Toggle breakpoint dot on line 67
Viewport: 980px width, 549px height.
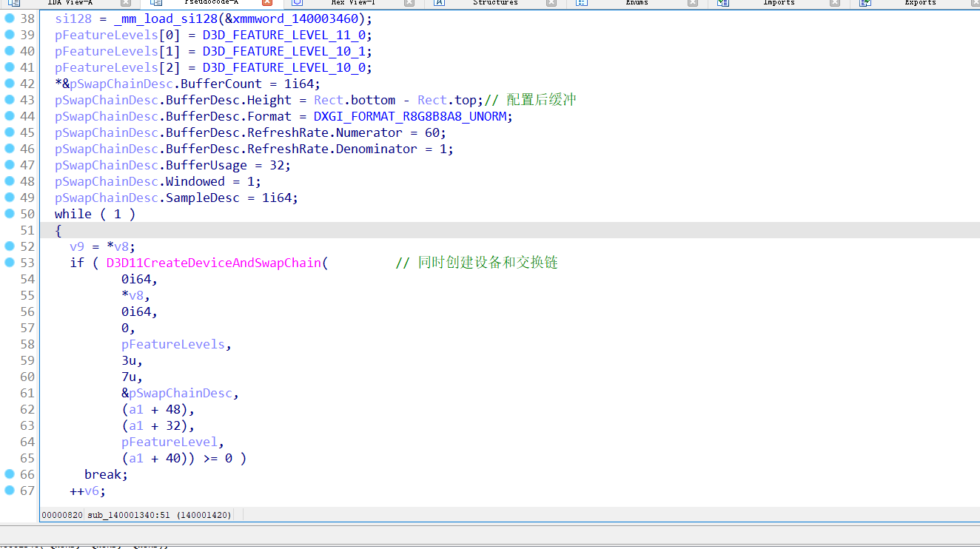click(9, 491)
